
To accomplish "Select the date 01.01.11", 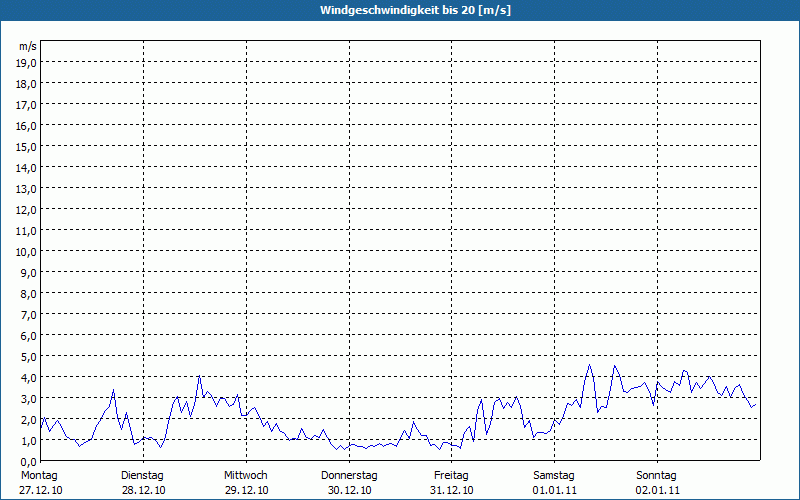I will [555, 491].
